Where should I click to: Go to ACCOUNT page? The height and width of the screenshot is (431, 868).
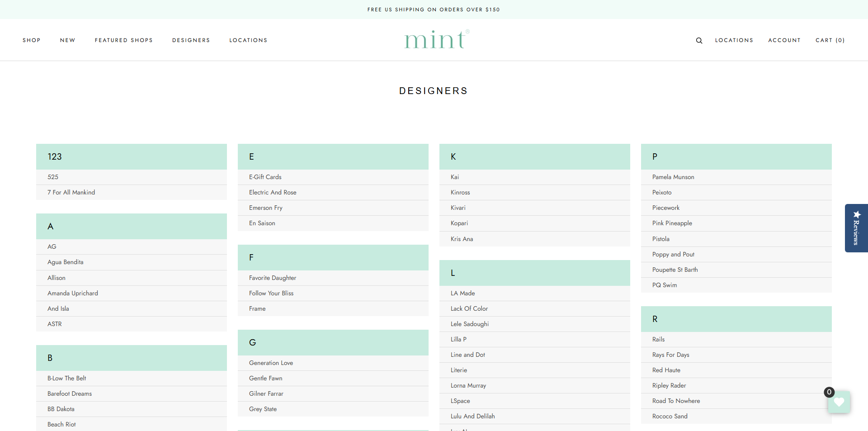click(x=784, y=40)
